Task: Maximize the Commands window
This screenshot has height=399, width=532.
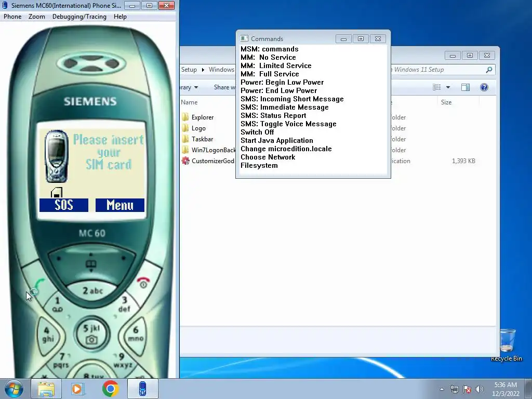Action: point(361,38)
